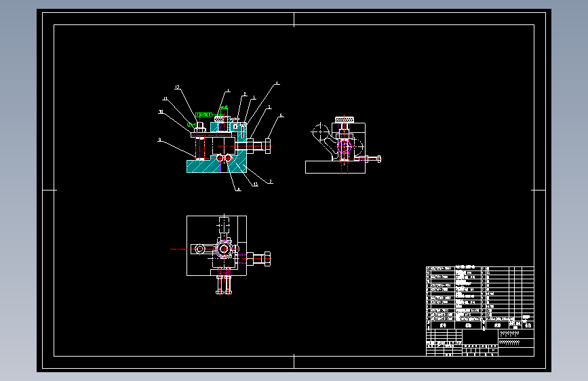Screen dimensions: 588x381
Task: Click the title block at the sheet's bottom-right corner
Action: point(480,343)
